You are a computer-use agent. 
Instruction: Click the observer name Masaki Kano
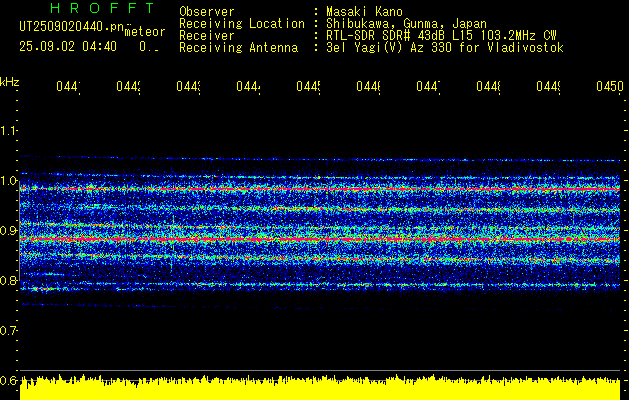(364, 12)
